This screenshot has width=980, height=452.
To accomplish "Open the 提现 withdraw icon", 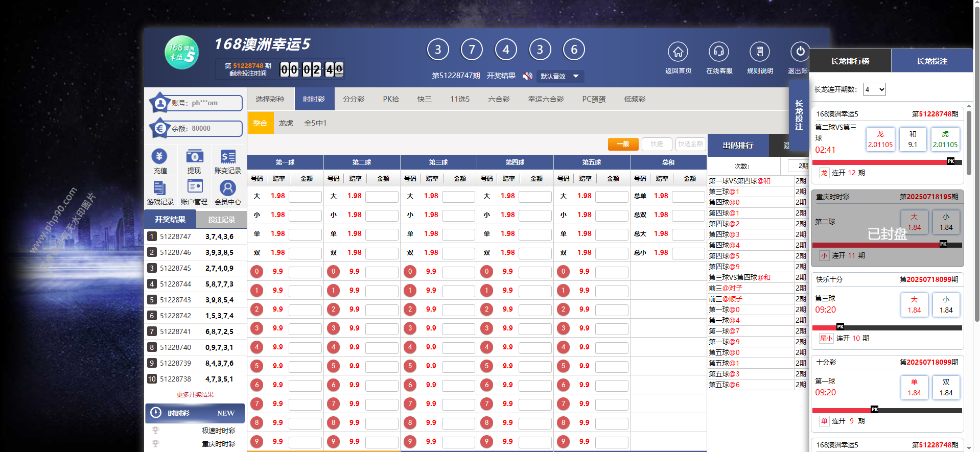I will click(194, 156).
